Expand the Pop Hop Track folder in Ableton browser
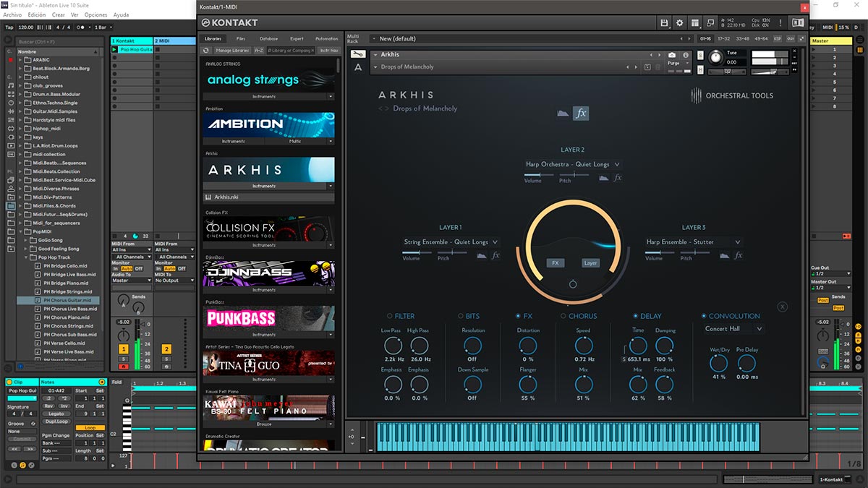This screenshot has width=868, height=488. (x=27, y=257)
